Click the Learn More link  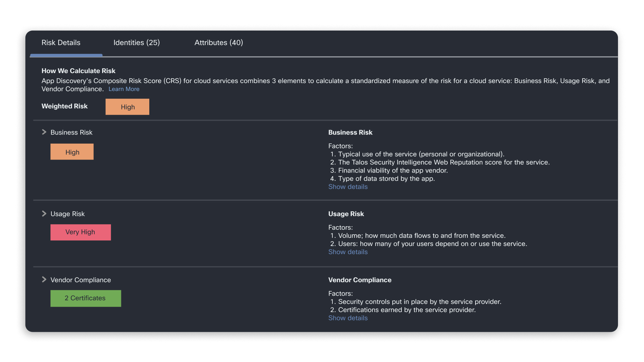tap(124, 89)
